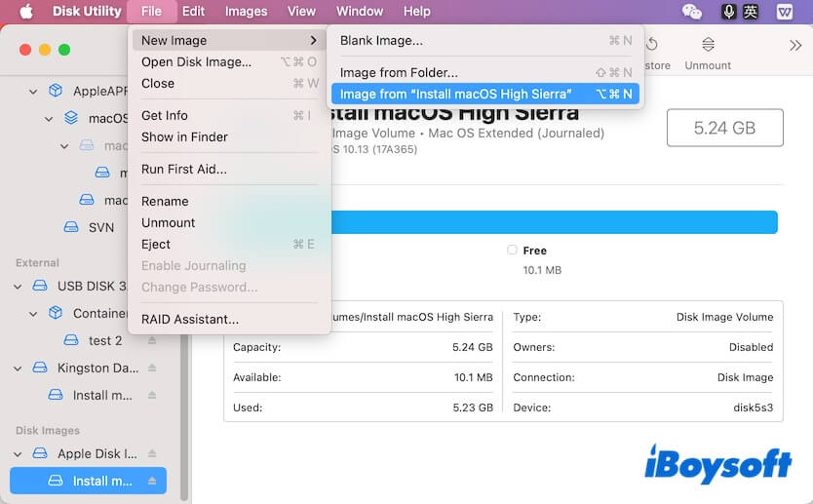Select the SVN volume icon in sidebar
This screenshot has height=504, width=813.
point(71,227)
